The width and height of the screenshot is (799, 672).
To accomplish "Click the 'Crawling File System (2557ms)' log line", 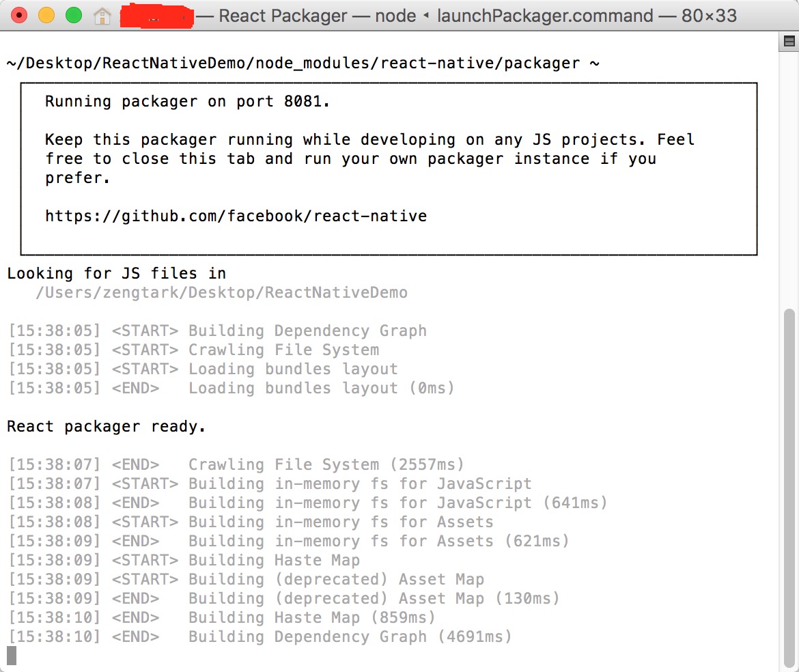I will [236, 464].
